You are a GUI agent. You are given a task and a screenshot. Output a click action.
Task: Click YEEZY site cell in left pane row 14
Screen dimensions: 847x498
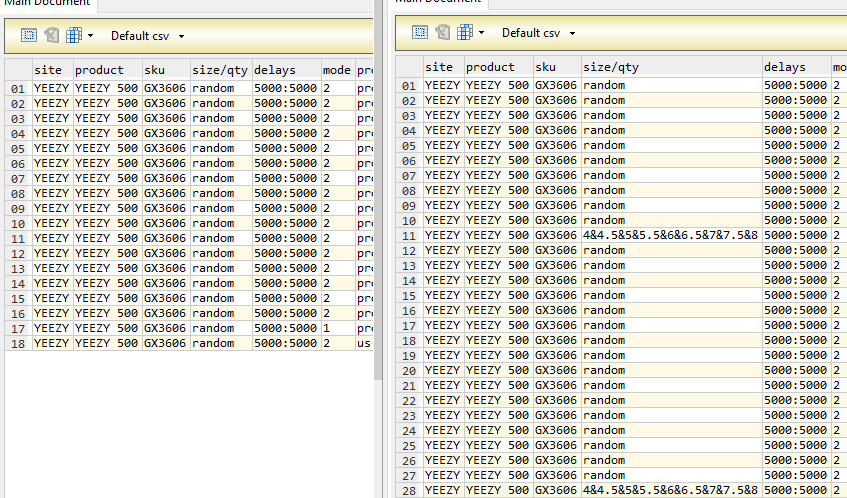click(53, 283)
